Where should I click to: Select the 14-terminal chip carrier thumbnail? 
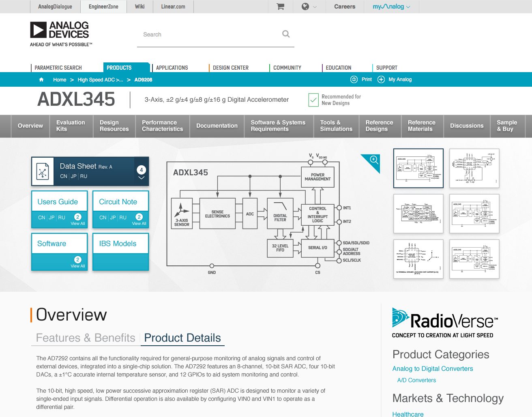[x=418, y=259]
